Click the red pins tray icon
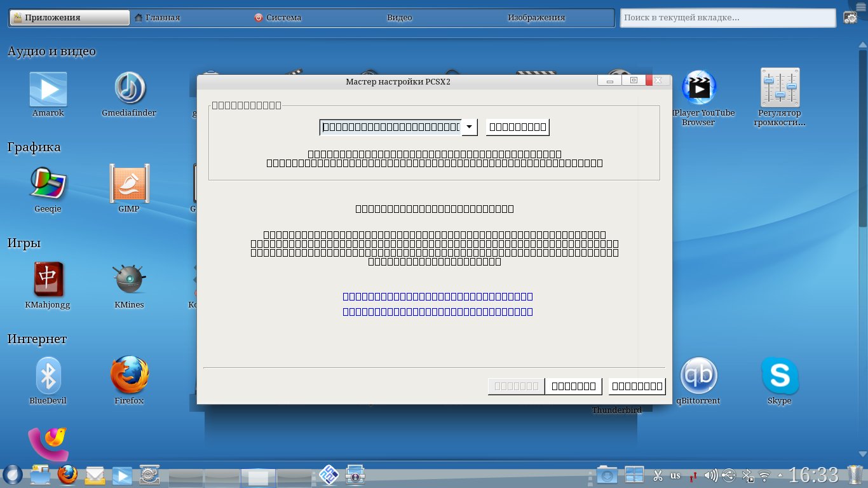868x488 pixels. coord(695,476)
